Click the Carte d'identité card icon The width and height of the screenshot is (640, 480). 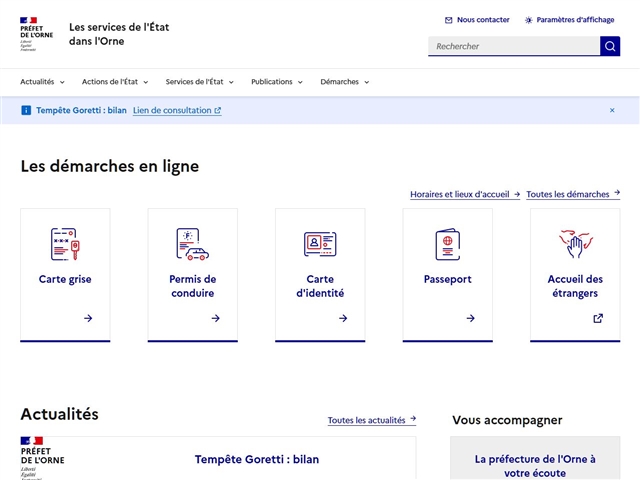[320, 244]
